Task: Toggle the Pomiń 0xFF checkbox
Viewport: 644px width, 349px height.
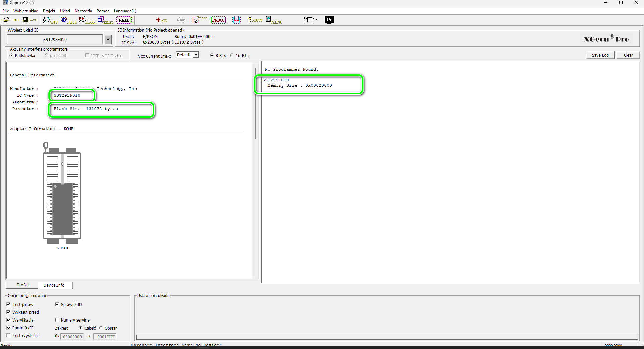Action: pyautogui.click(x=8, y=328)
